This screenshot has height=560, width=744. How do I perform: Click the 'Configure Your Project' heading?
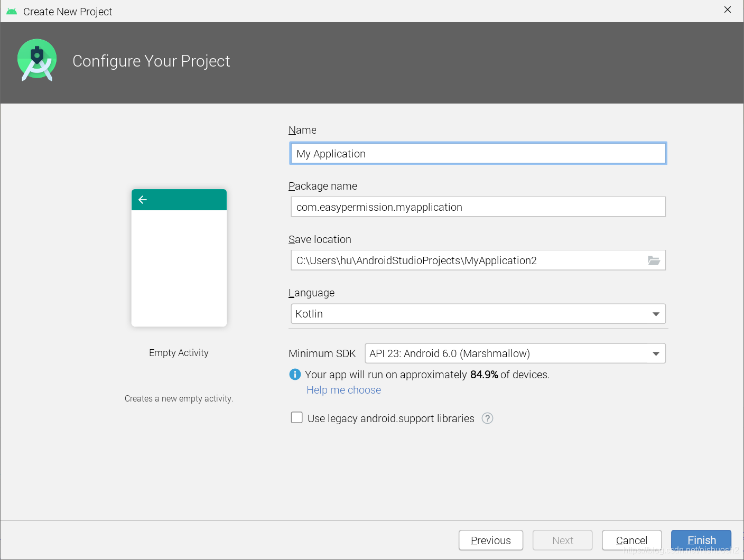tap(151, 61)
